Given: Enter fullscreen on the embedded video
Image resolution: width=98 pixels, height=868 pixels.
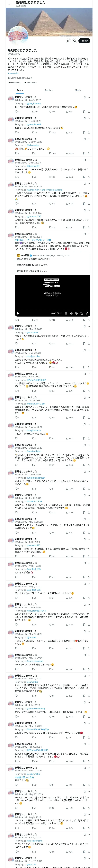Looking at the screenshot, I should [x=87, y=313].
